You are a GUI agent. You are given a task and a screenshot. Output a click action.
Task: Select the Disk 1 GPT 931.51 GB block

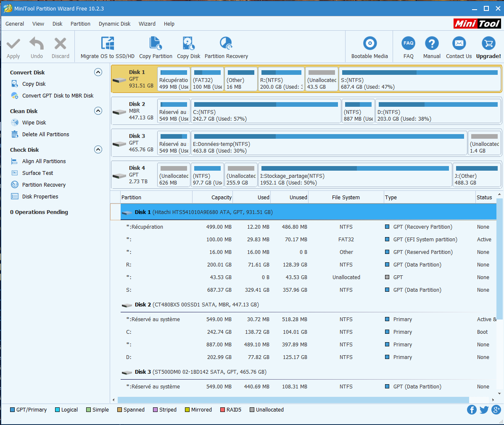134,79
